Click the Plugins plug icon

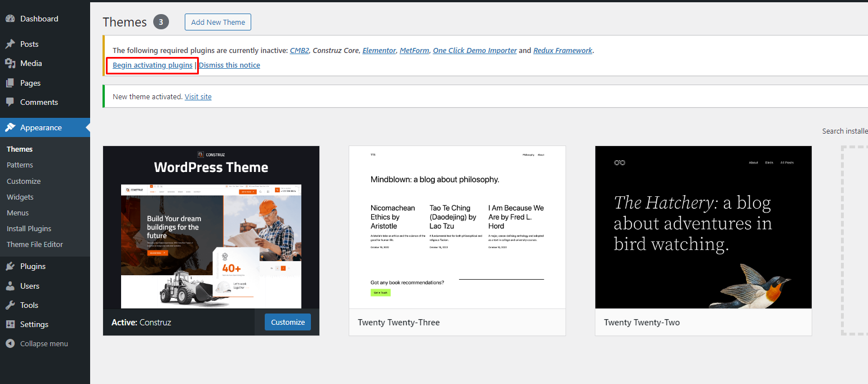pyautogui.click(x=10, y=266)
